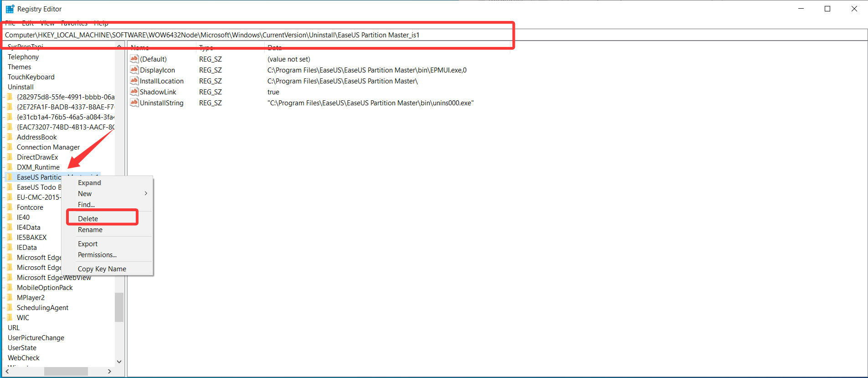Open the New submenu in context menu
Image resolution: width=868 pixels, height=378 pixels.
[x=107, y=193]
